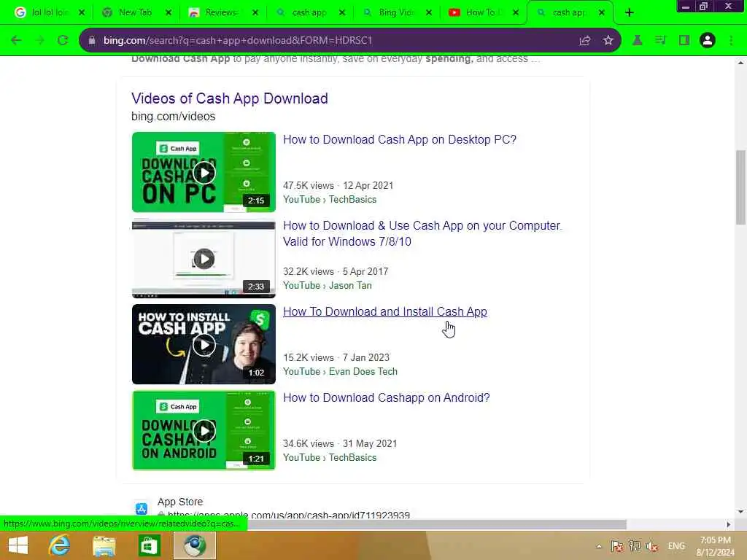Play the Jason Tan 2:33 video thumbnail

[x=204, y=259]
